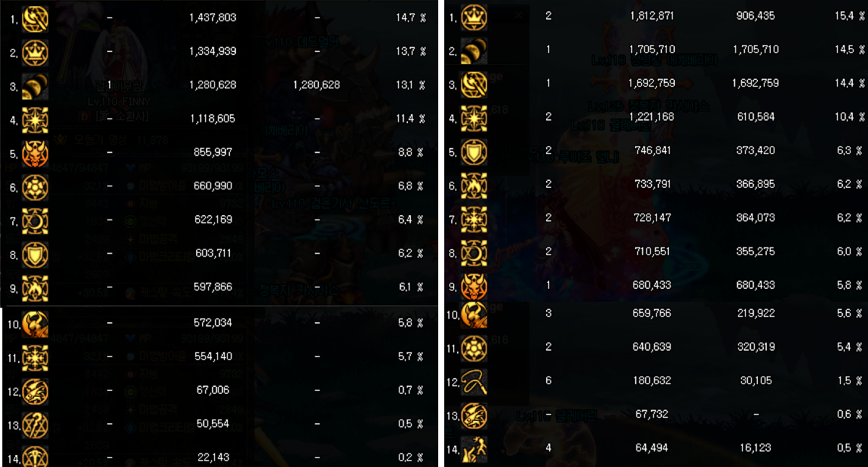This screenshot has width=868, height=467.
Task: Select the shield skill icon with 603,711 damage
Action: [x=35, y=255]
